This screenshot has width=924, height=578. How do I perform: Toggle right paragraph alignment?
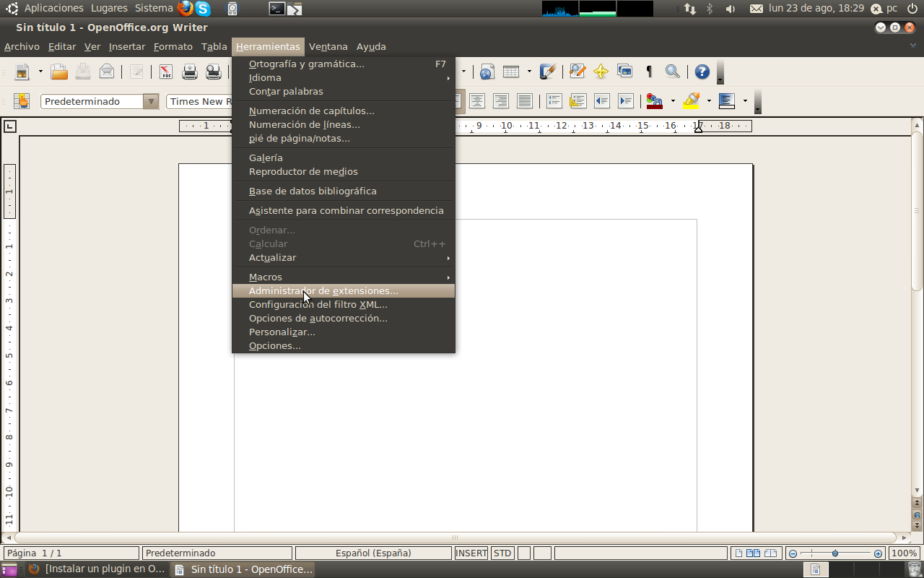coord(500,101)
